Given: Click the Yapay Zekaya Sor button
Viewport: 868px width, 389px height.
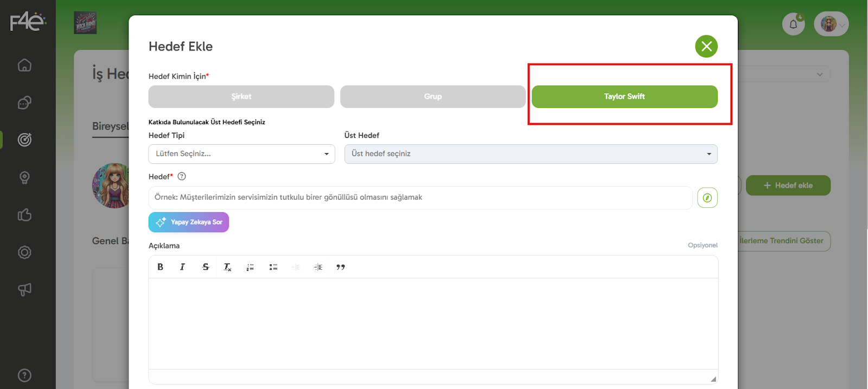Looking at the screenshot, I should pyautogui.click(x=189, y=222).
